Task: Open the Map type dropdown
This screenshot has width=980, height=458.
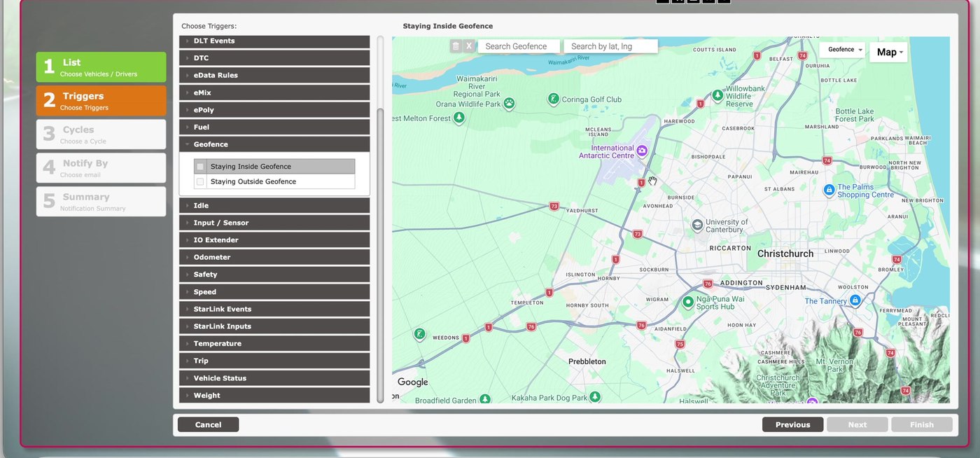Action: [x=888, y=52]
